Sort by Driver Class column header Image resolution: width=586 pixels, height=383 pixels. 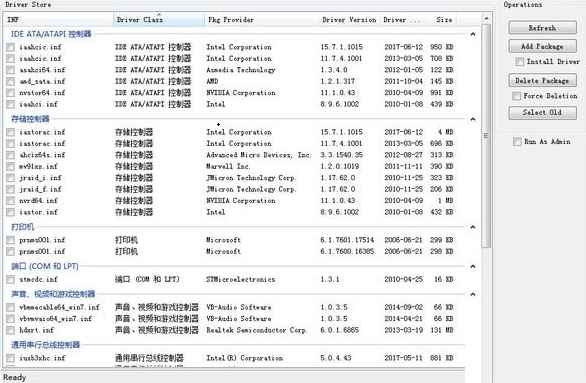tap(159, 20)
